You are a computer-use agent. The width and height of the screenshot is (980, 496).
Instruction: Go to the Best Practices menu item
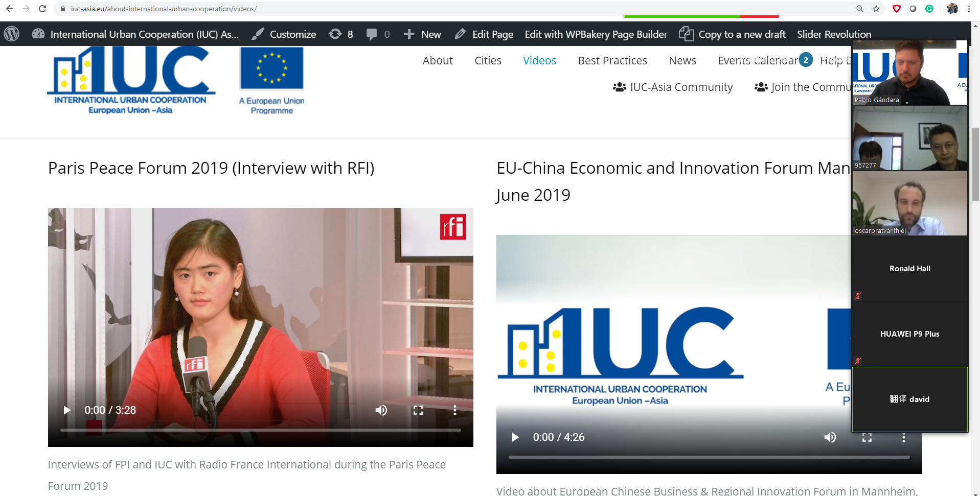coord(612,61)
